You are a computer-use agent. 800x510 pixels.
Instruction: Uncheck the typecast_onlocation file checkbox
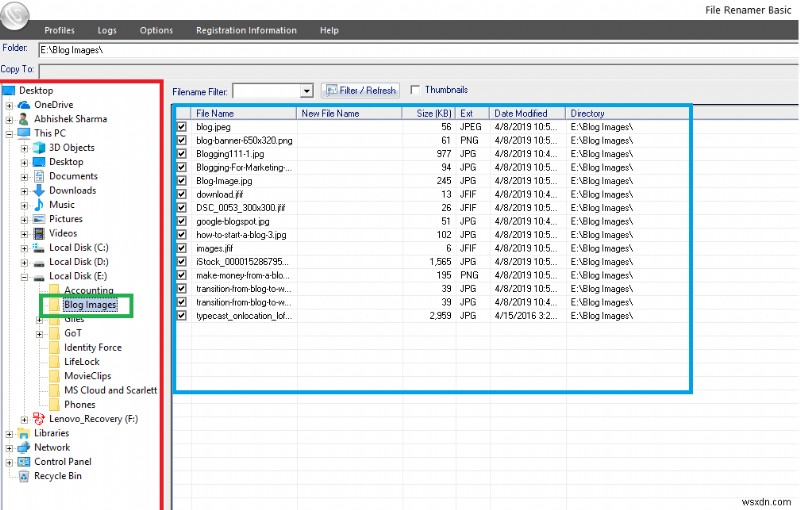pos(182,316)
